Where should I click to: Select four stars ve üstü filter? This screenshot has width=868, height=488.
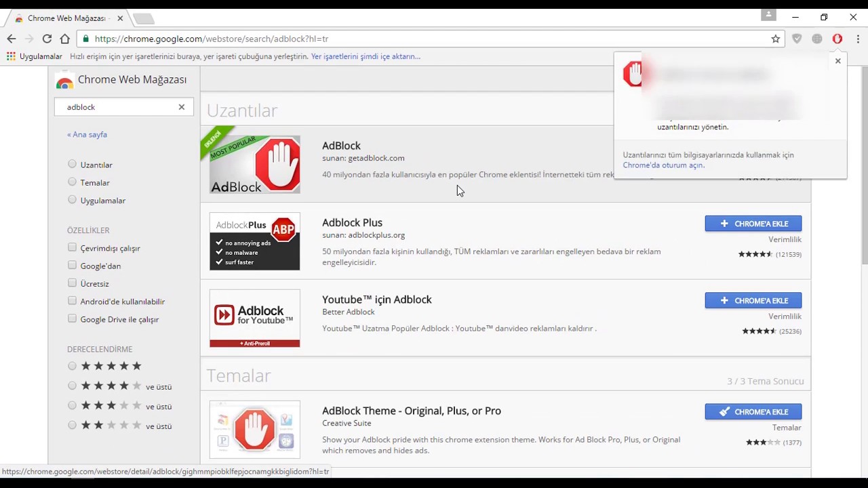click(72, 386)
